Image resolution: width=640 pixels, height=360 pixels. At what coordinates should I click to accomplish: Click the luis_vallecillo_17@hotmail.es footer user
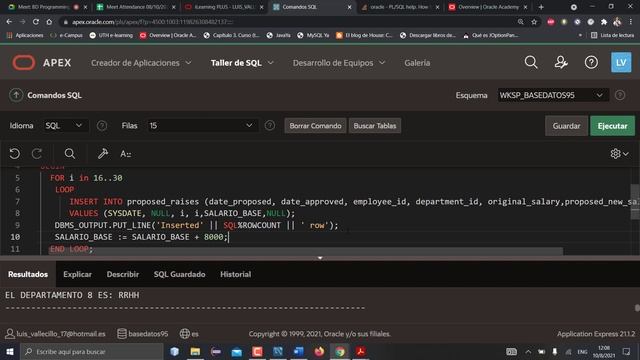tap(56, 334)
